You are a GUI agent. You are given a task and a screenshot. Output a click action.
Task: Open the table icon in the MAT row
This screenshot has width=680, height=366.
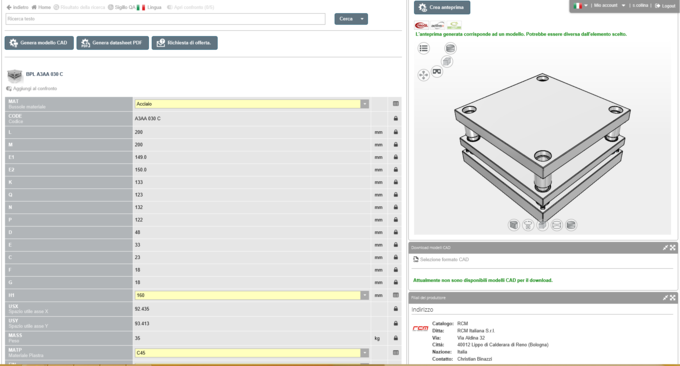coord(396,104)
